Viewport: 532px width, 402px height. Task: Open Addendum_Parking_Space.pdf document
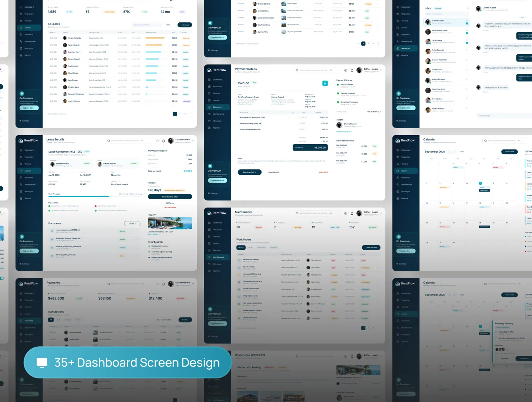pos(94,239)
